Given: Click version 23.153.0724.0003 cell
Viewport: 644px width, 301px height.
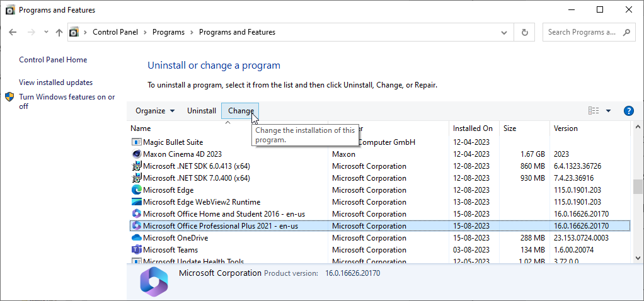Looking at the screenshot, I should pos(581,238).
